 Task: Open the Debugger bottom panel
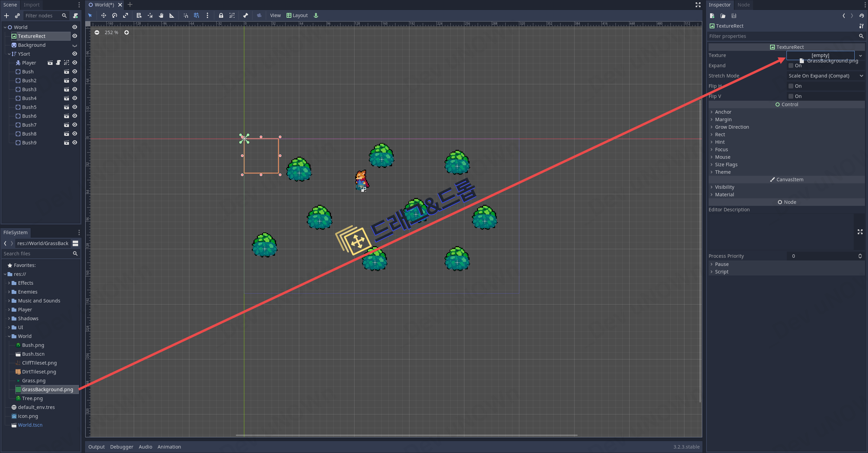click(x=121, y=447)
